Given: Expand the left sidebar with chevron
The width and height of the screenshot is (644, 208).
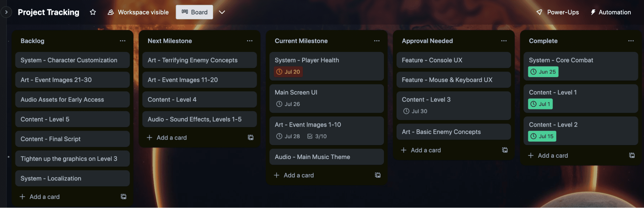Looking at the screenshot, I should 6,12.
